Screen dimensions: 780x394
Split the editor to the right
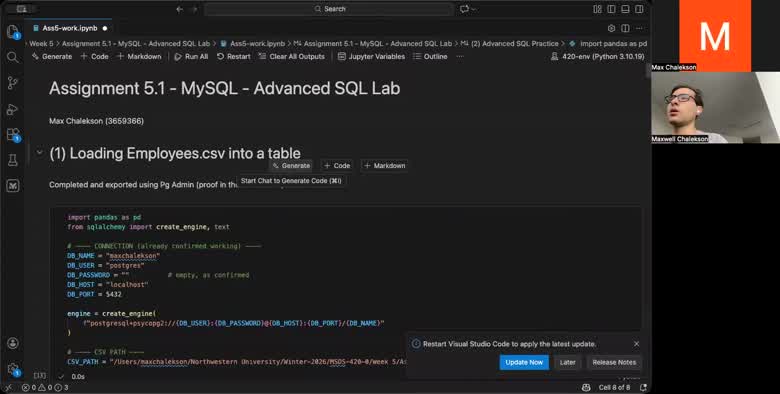point(625,28)
